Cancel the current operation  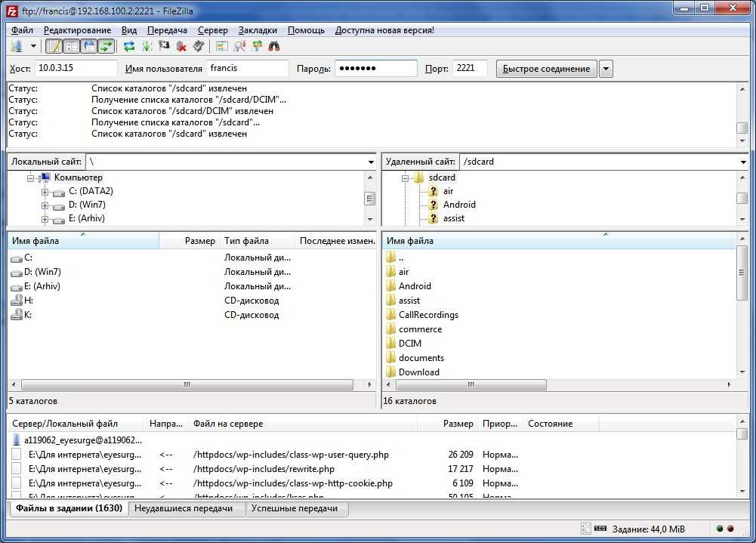click(x=164, y=46)
